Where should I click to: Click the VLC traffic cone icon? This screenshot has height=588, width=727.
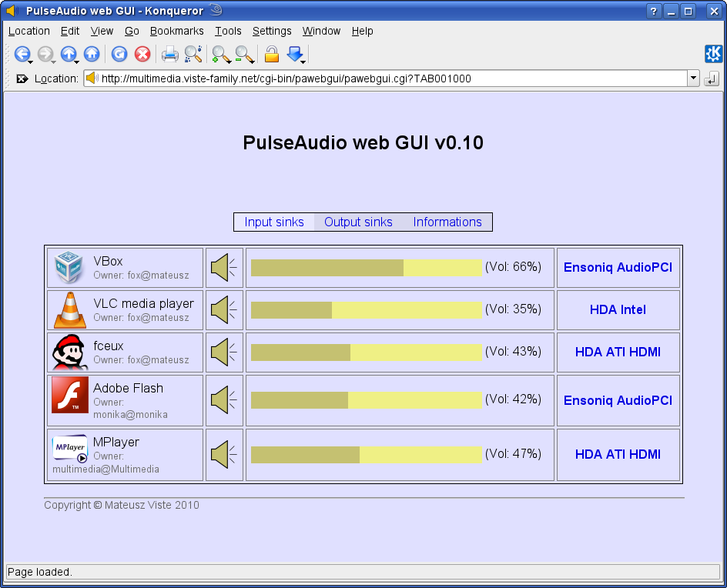click(x=70, y=310)
